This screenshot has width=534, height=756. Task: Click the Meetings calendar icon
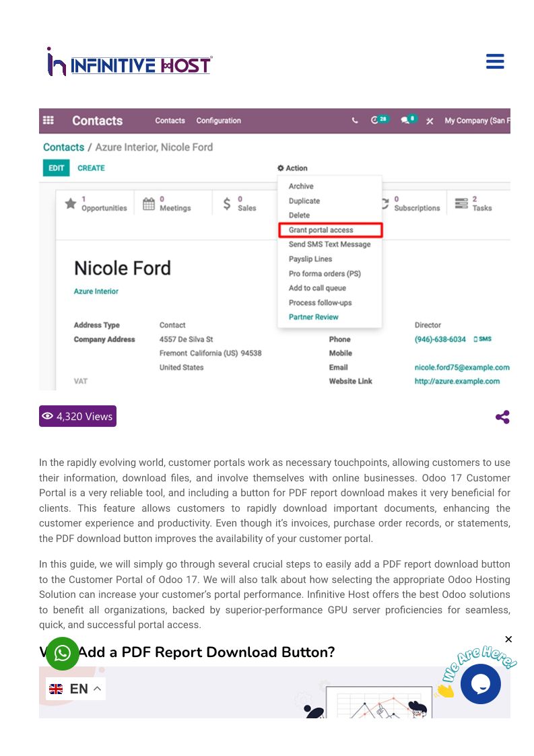pos(148,203)
